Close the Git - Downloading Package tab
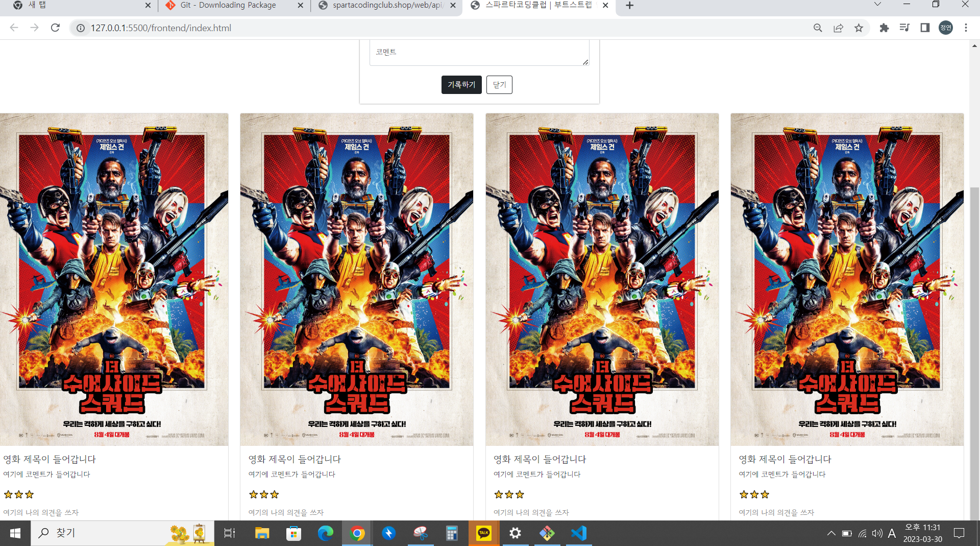The image size is (980, 546). pos(300,5)
